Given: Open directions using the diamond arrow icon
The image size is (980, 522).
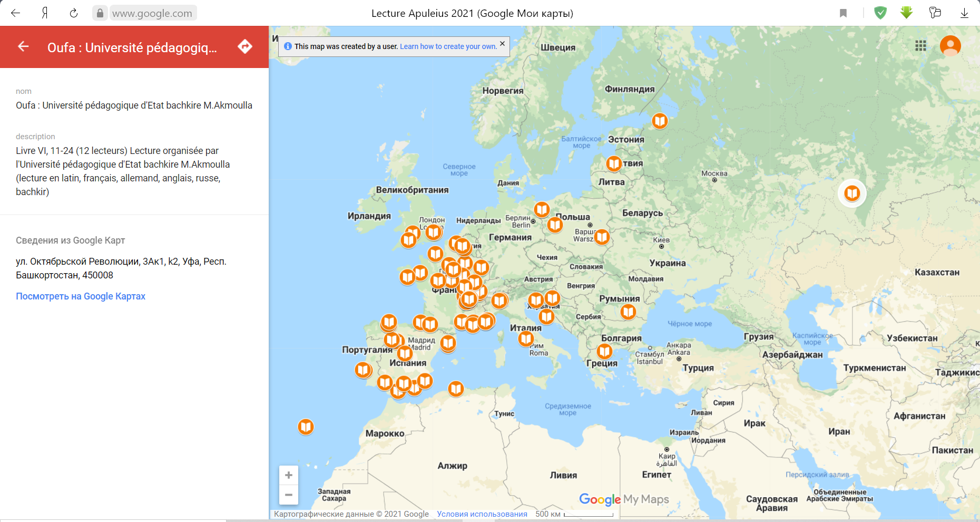Looking at the screenshot, I should [245, 47].
